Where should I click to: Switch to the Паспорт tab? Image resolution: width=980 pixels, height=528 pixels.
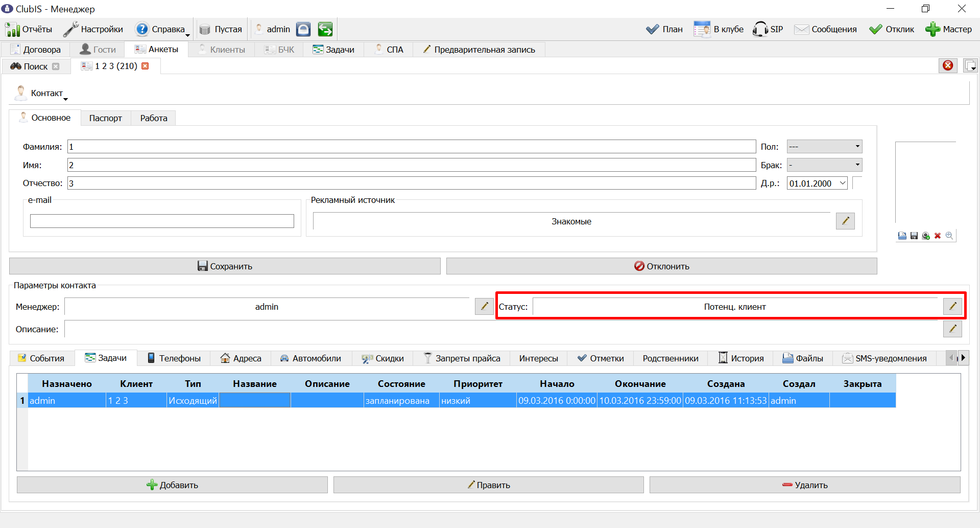pos(106,118)
